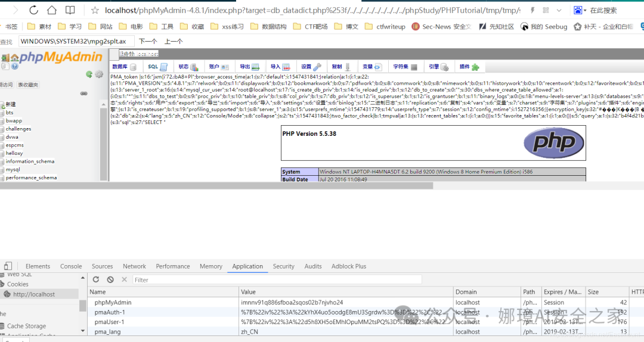Switch to DevTools Elements tab
The width and height of the screenshot is (644, 342).
pos(38,266)
